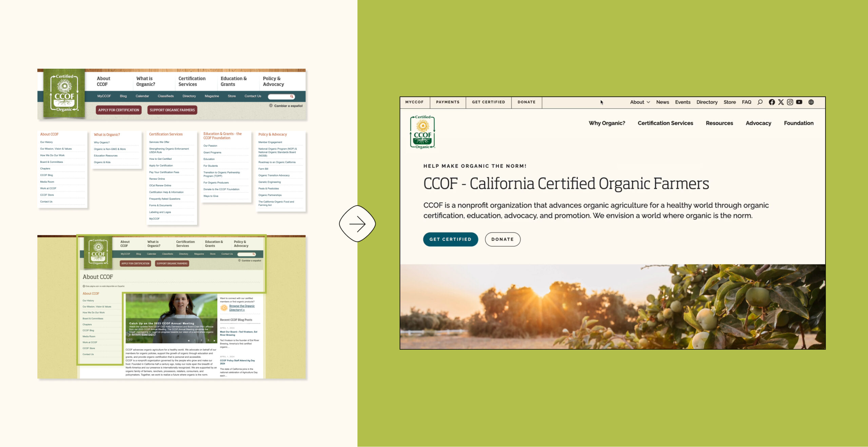
Task: Click the next arrow on the Annual Meeting carousel
Action: (214, 340)
